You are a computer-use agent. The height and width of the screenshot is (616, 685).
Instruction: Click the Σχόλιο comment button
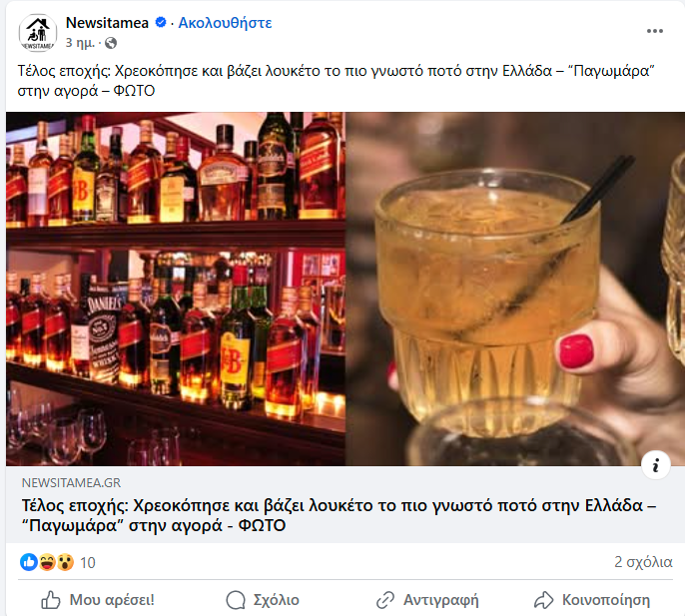tap(263, 600)
